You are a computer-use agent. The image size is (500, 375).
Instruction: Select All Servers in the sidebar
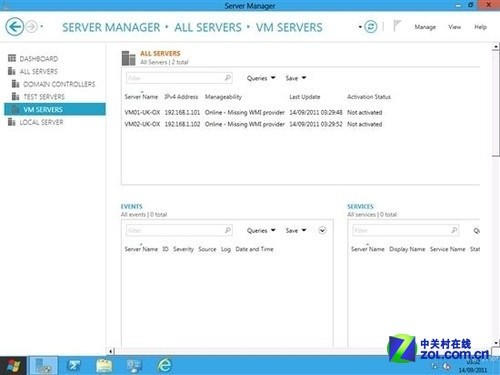(x=38, y=71)
